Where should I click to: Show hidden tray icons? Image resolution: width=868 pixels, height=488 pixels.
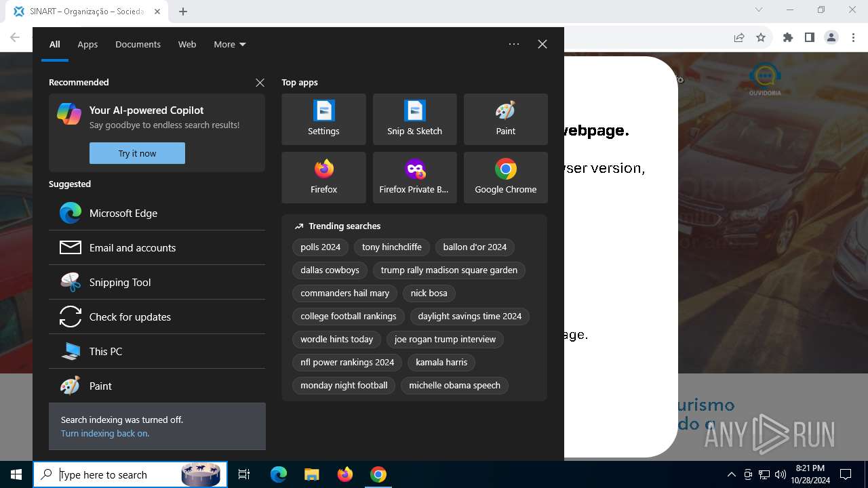click(732, 474)
